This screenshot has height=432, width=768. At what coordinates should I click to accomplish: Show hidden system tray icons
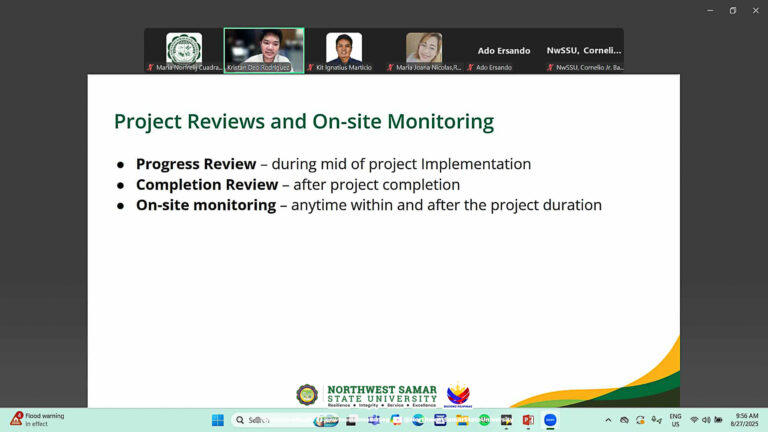click(608, 420)
